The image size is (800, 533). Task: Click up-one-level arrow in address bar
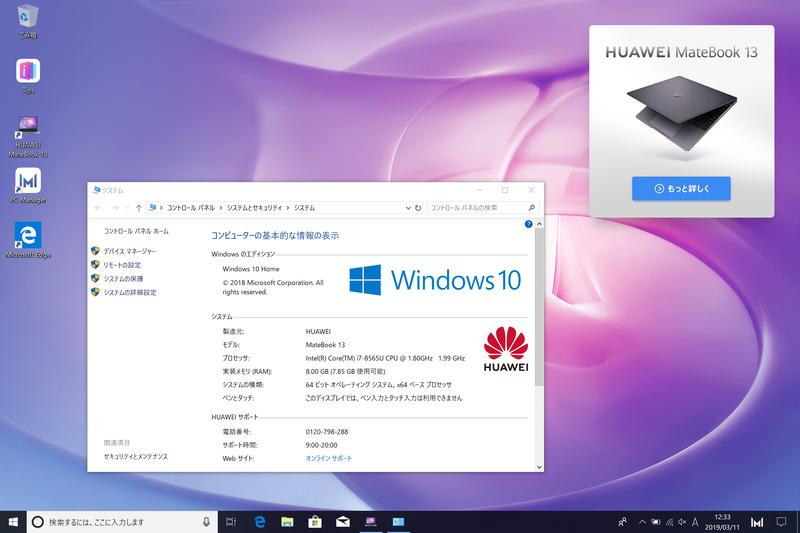(x=138, y=208)
